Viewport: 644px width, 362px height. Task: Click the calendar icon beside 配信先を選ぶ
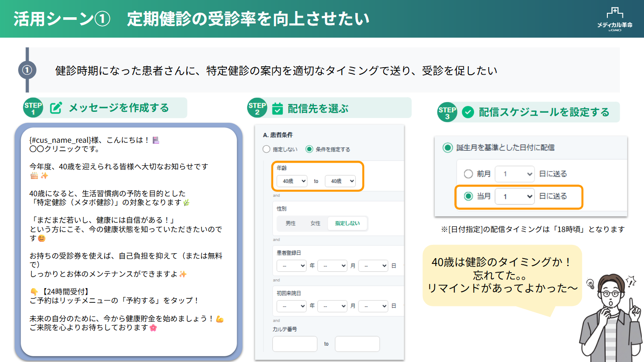277,108
